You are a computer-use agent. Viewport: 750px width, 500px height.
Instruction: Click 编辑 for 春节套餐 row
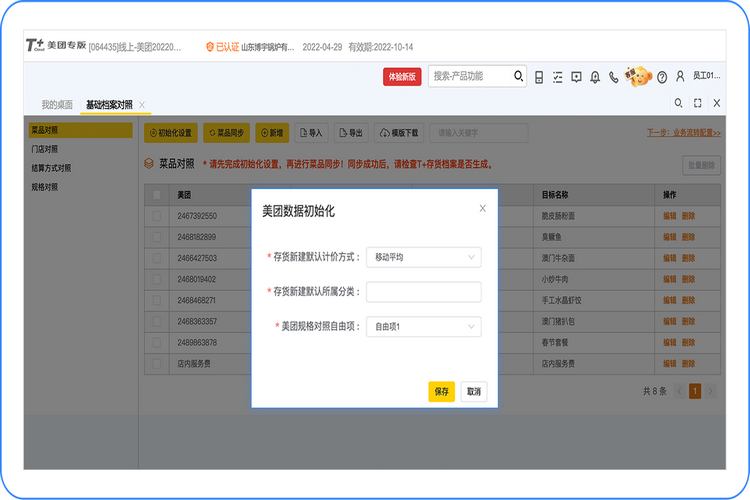pyautogui.click(x=670, y=342)
